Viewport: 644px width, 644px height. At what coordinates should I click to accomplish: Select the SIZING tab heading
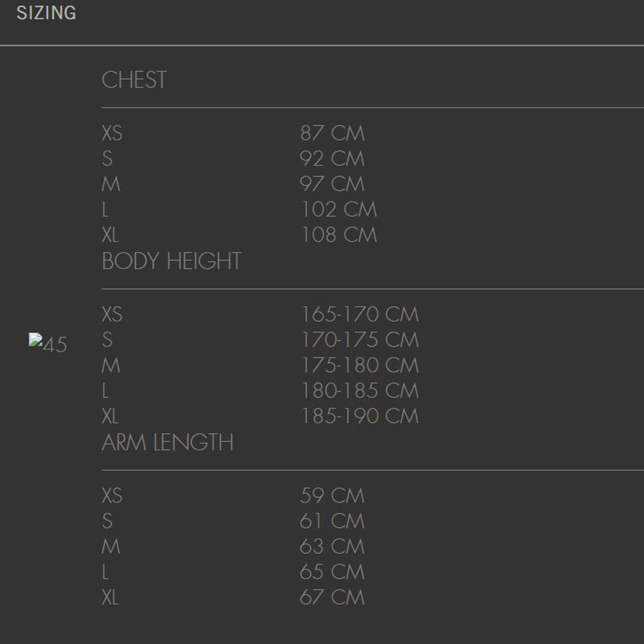pyautogui.click(x=46, y=13)
